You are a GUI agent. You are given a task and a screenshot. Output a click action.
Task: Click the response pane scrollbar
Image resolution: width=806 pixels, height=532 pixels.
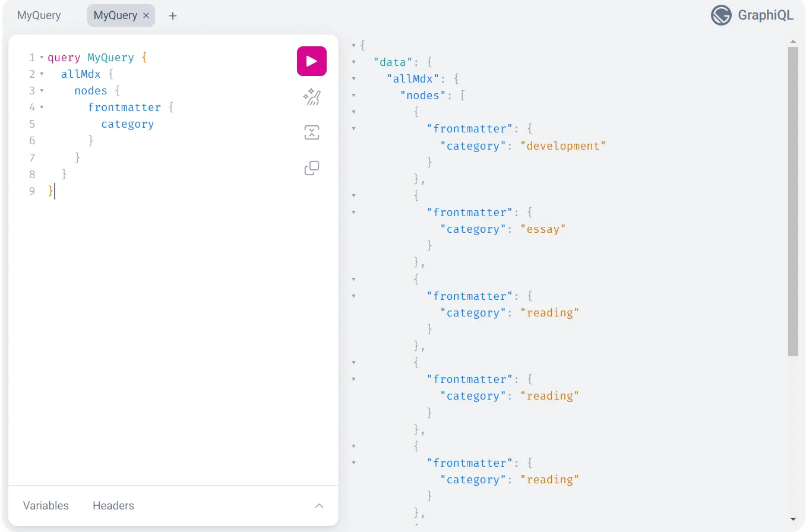[x=792, y=196]
